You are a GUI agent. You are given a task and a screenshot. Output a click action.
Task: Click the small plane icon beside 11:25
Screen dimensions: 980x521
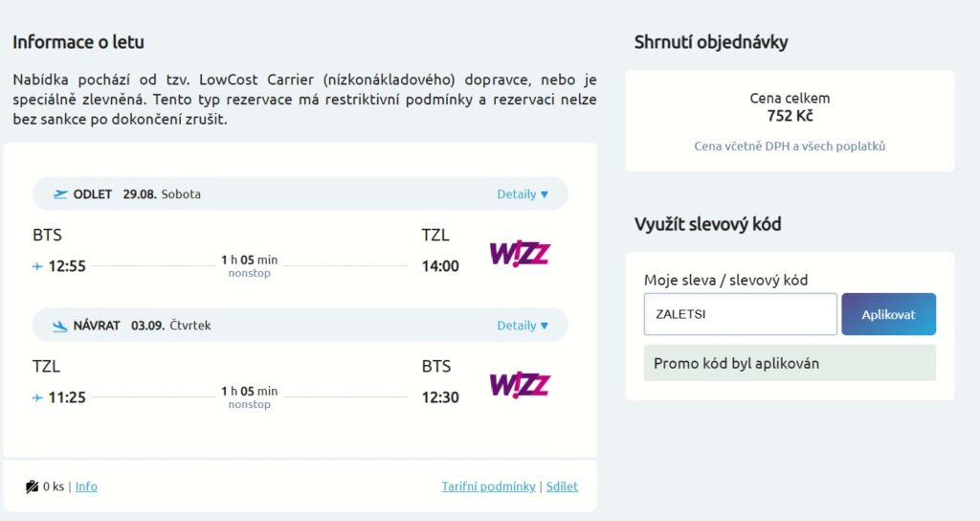pos(37,397)
